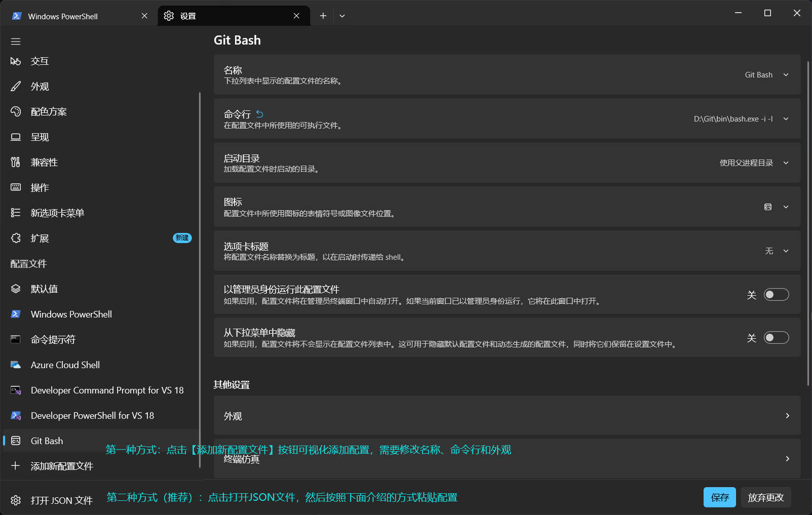Expand the 命令行 setting row
Viewport: 812px width, 515px height.
pyautogui.click(x=507, y=118)
